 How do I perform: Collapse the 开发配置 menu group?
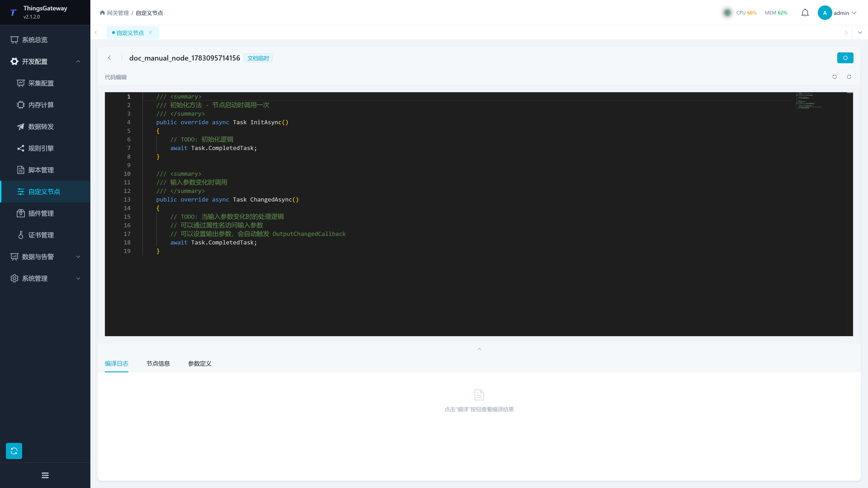pyautogui.click(x=45, y=61)
